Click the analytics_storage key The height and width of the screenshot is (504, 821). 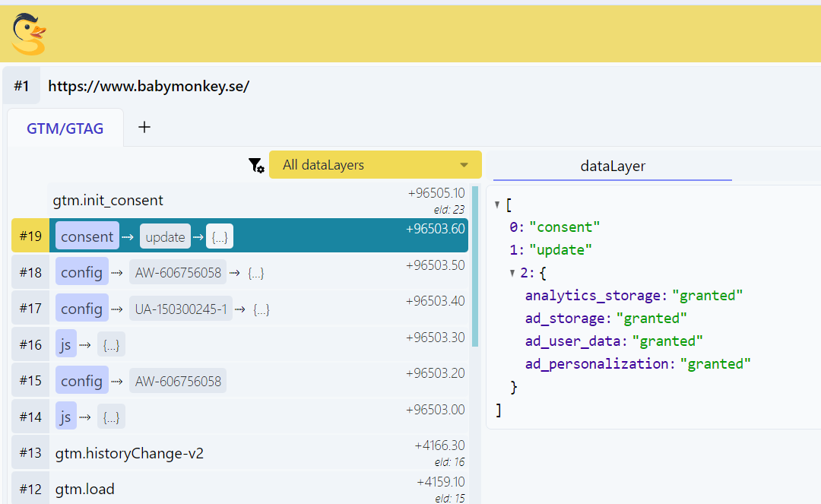click(x=593, y=296)
